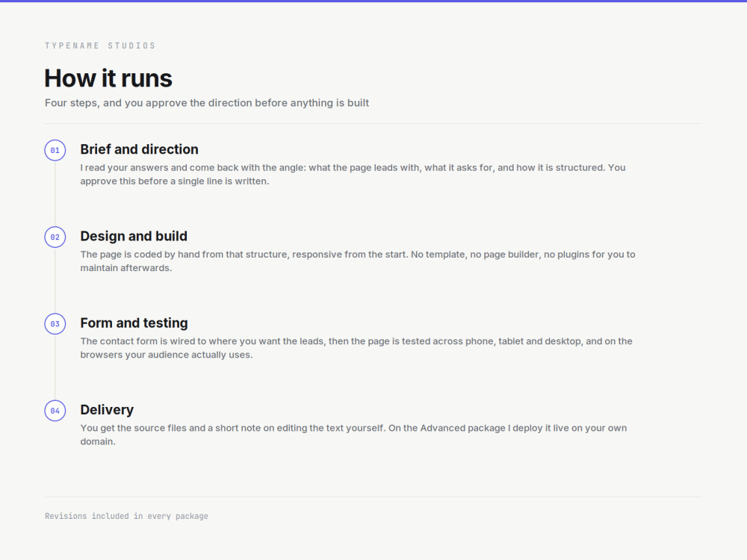This screenshot has width=747, height=560.
Task: Click the paragraph starting 'I read your answers'
Action: click(353, 174)
